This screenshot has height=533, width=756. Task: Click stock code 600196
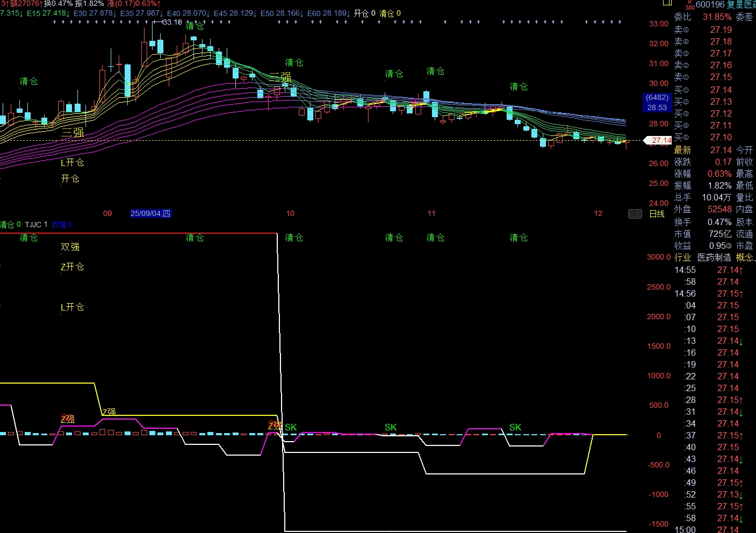click(710, 5)
